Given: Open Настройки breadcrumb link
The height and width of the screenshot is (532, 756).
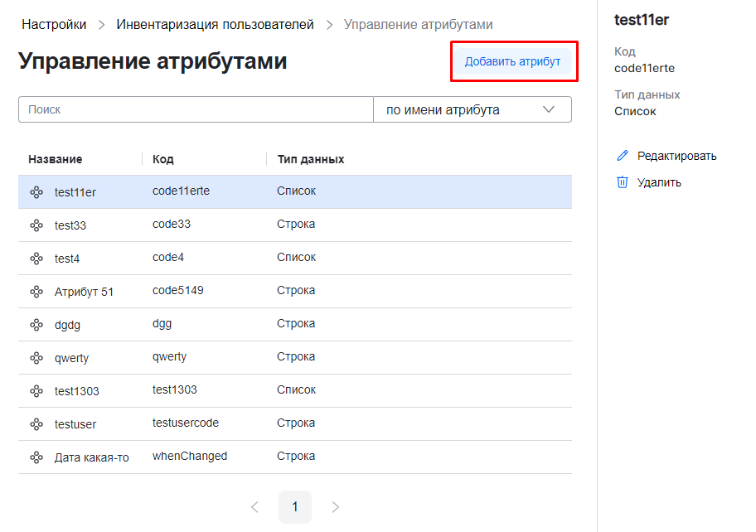Looking at the screenshot, I should [x=54, y=25].
